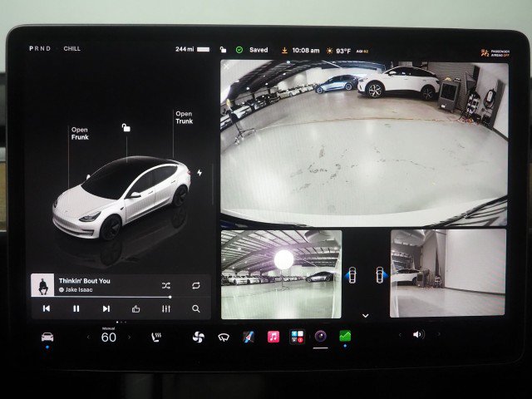Open the navigation app
Viewport: 532px width, 399px height.
click(249, 337)
